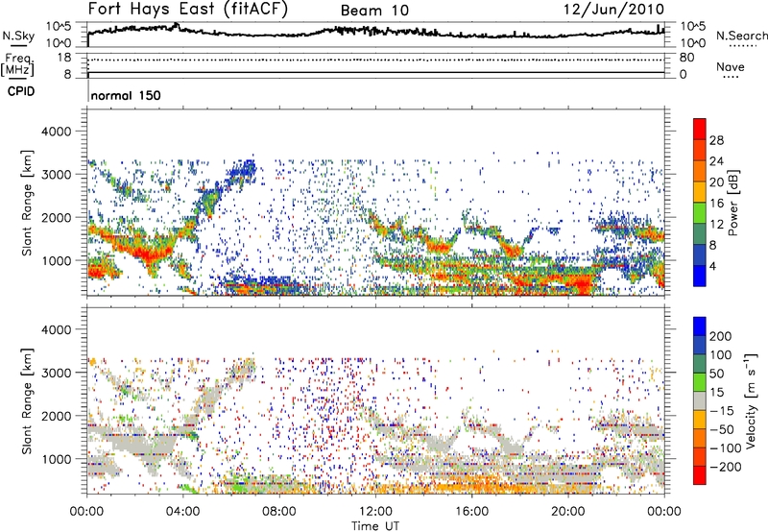The height and width of the screenshot is (532, 768).
Task: Pick the light green segment of power color bar
Action: click(x=700, y=212)
